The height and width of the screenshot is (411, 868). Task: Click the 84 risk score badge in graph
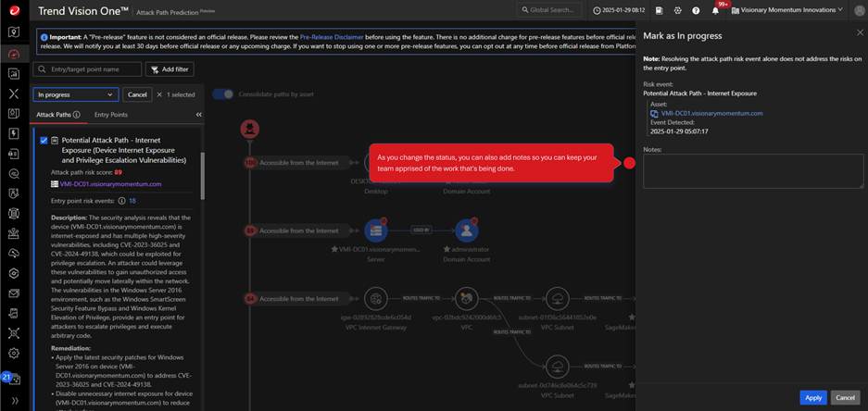[250, 299]
